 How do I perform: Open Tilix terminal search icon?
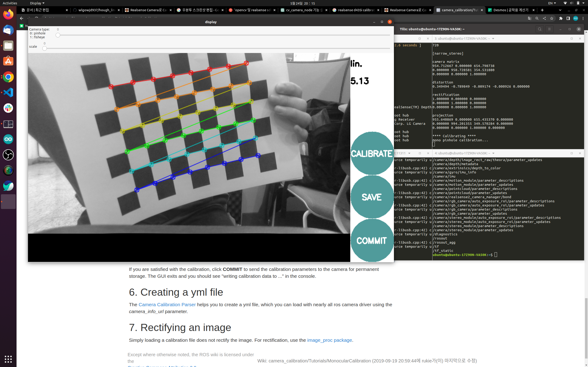click(x=539, y=29)
